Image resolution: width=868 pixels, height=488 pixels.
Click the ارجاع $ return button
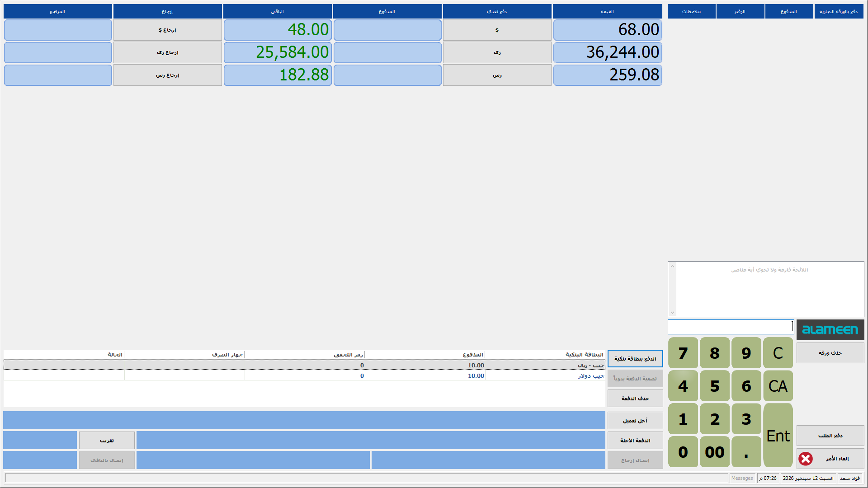click(167, 30)
